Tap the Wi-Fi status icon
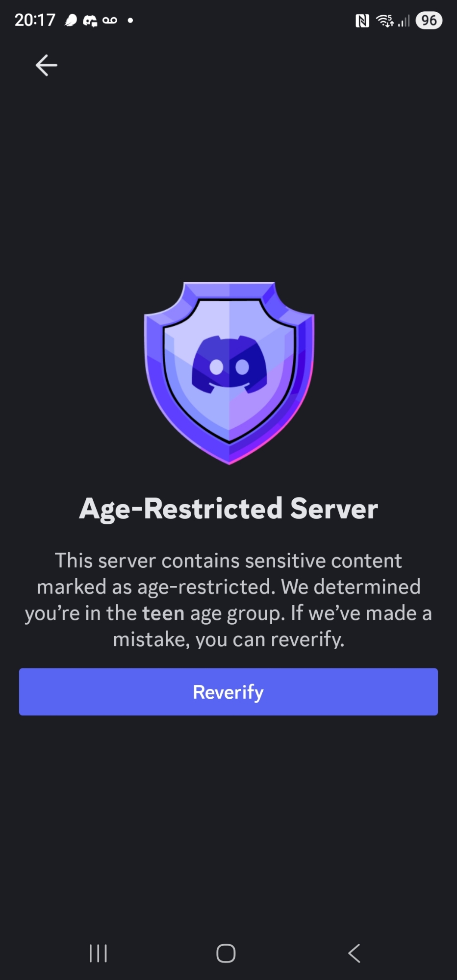This screenshot has height=980, width=457. tap(384, 21)
